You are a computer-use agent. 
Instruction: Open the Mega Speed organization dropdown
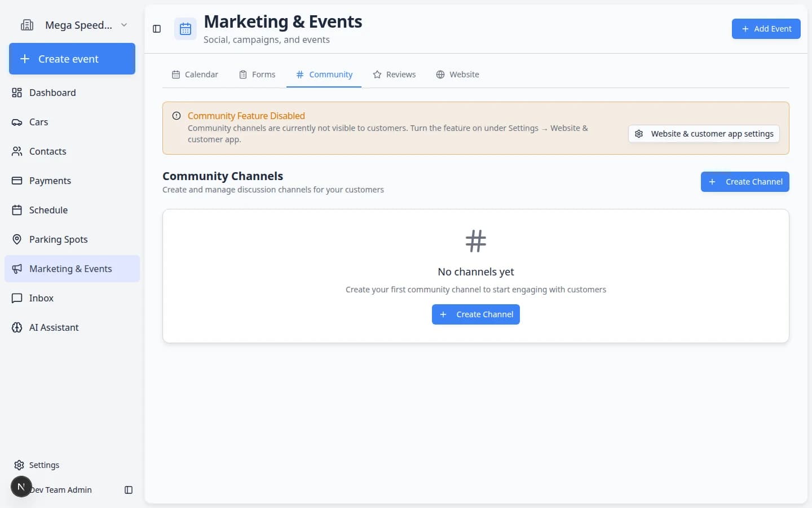tap(74, 25)
